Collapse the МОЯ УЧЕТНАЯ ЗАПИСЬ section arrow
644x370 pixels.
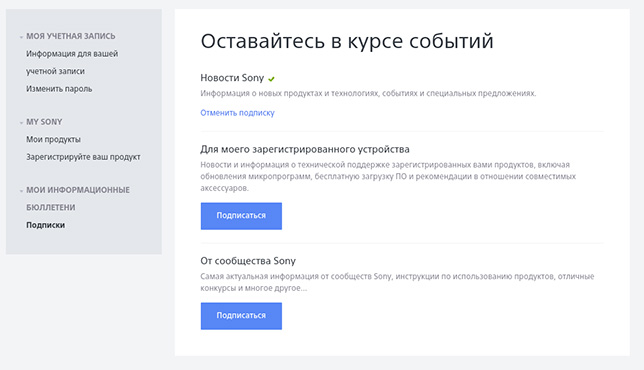[x=21, y=37]
